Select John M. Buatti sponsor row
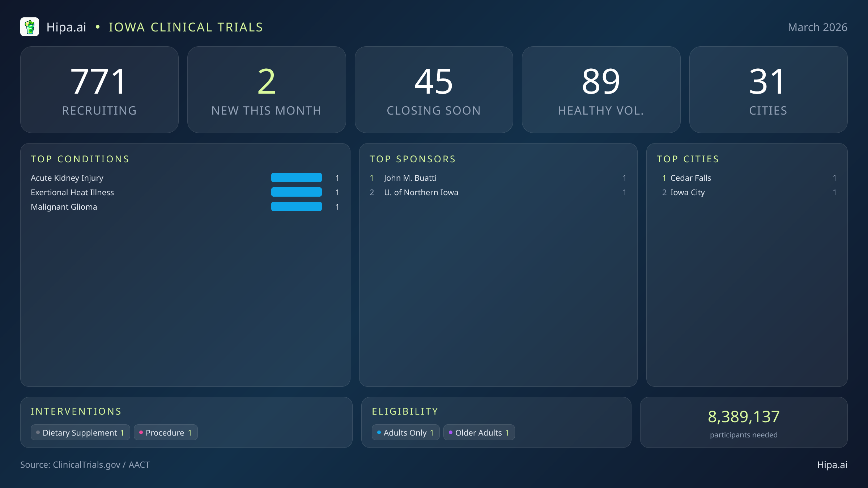 (410, 178)
